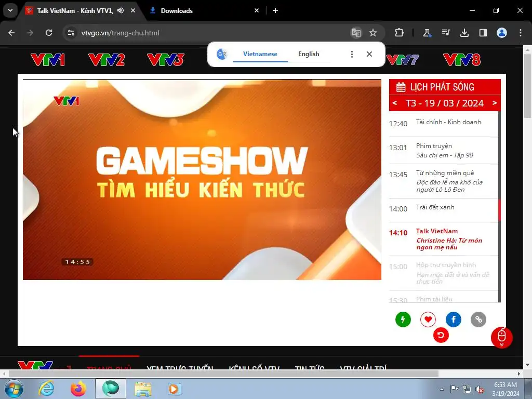Open the network icon in system tray
The width and height of the screenshot is (532, 399).
point(467,389)
